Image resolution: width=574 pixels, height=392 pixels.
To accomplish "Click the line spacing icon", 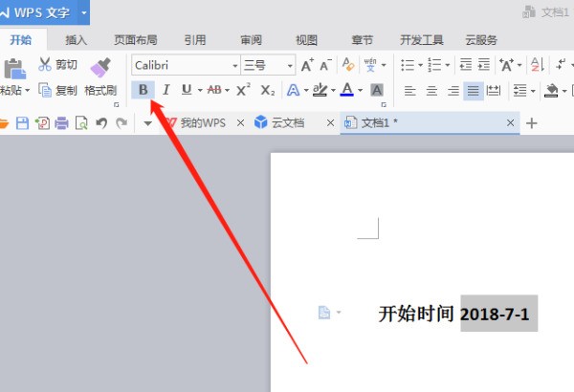I will [x=519, y=91].
